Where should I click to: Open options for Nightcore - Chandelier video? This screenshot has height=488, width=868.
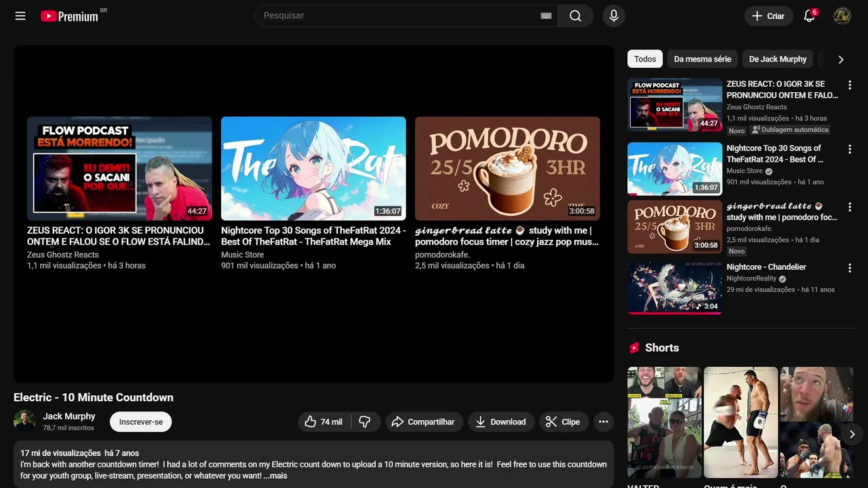click(x=850, y=268)
